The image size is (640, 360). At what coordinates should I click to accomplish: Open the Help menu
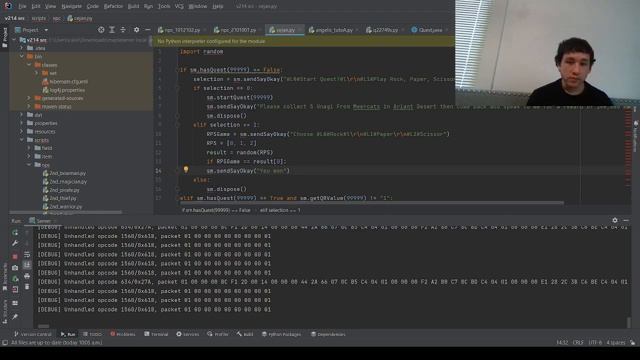(x=218, y=7)
